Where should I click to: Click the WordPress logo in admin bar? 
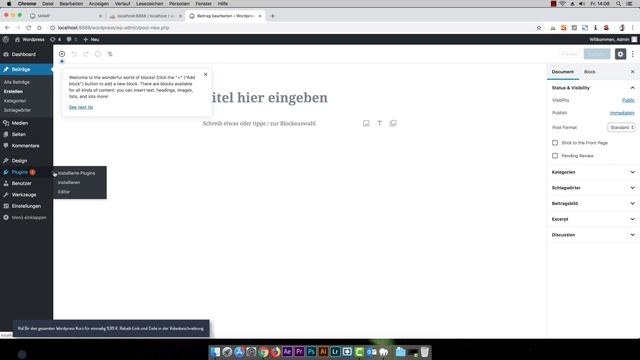(x=6, y=40)
